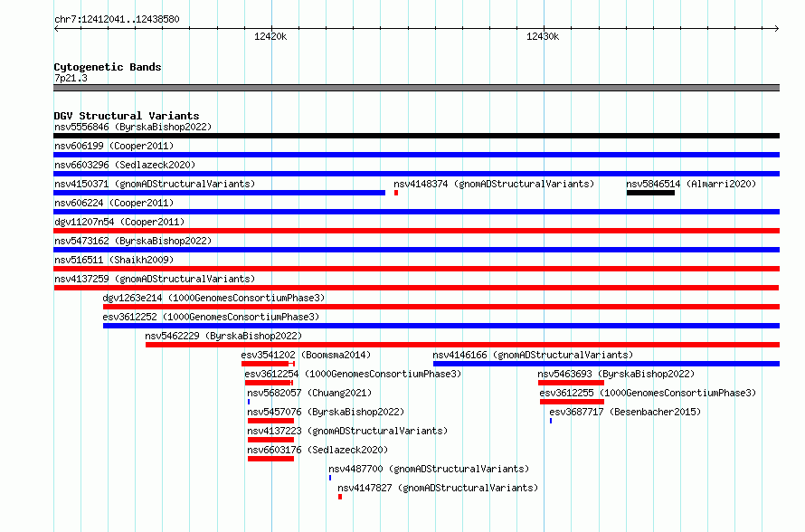Click the tiny blue nsv4487700 feature glyph
Screen dimensions: 805x532
click(330, 478)
